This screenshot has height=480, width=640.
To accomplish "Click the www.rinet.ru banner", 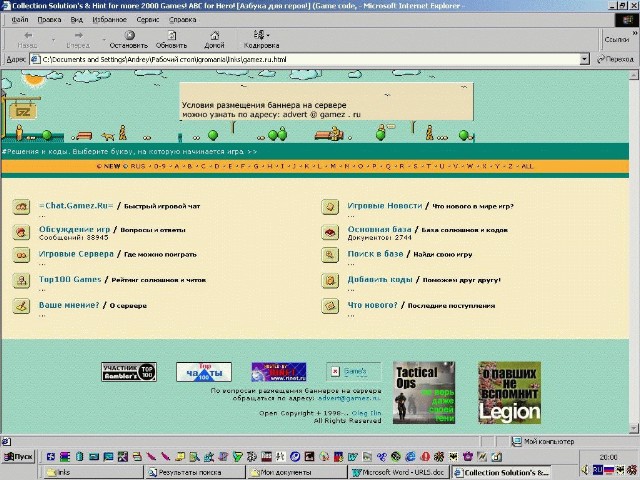I will [279, 372].
